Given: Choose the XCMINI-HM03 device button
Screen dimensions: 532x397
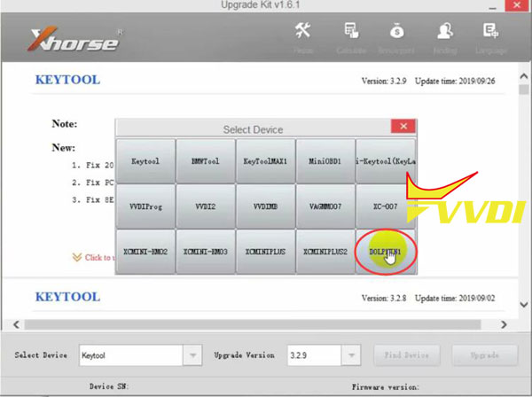Looking at the screenshot, I should click(206, 252).
